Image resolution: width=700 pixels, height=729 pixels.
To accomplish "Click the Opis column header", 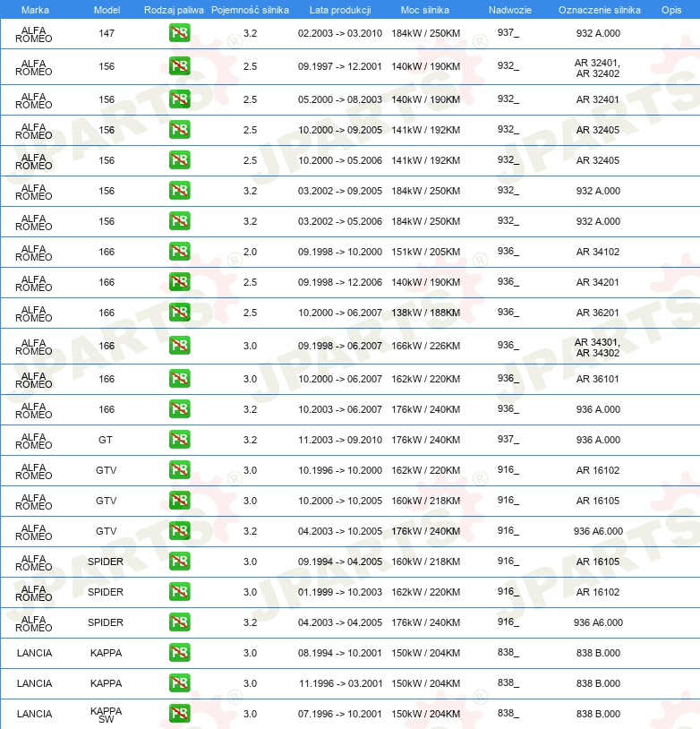I will [671, 10].
